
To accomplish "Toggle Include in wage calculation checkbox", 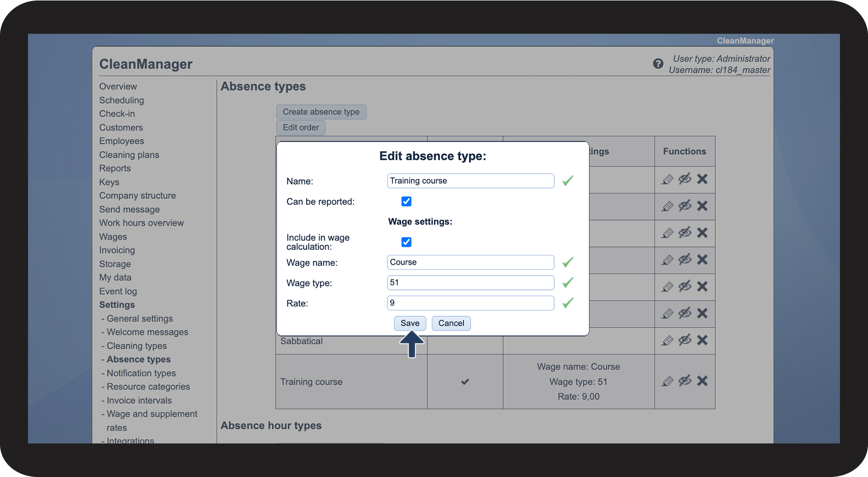I will (x=406, y=242).
